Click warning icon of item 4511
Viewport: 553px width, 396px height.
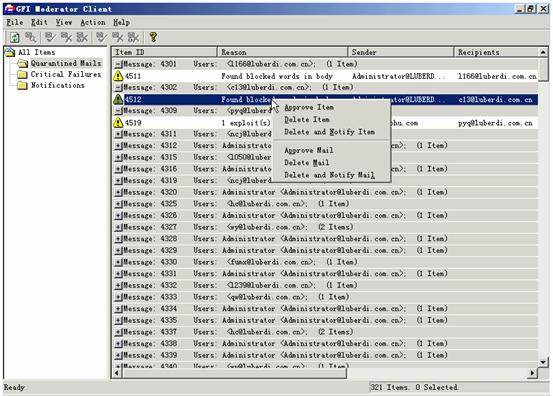coord(118,76)
